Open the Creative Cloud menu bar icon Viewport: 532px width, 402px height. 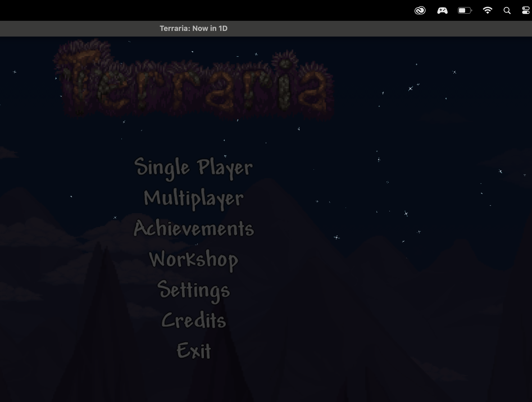420,11
